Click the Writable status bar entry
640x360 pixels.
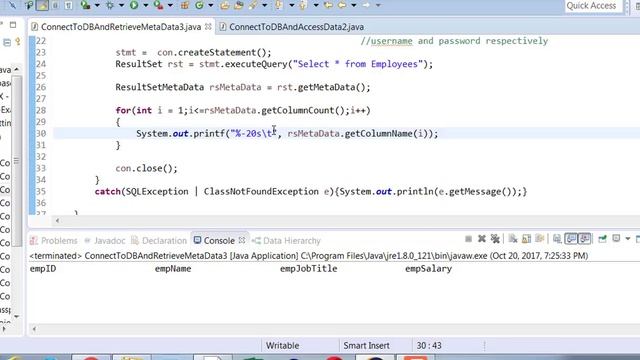pos(282,346)
